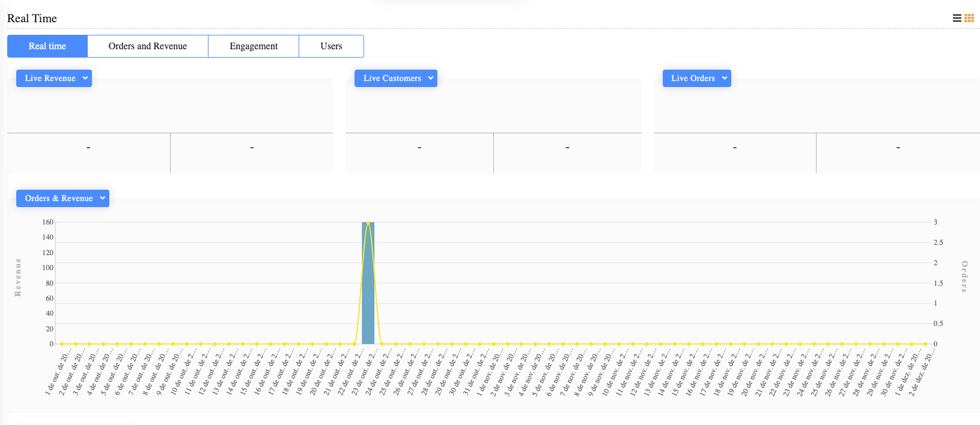This screenshot has height=425, width=980.
Task: Open the Live Revenue dropdown
Action: (54, 79)
